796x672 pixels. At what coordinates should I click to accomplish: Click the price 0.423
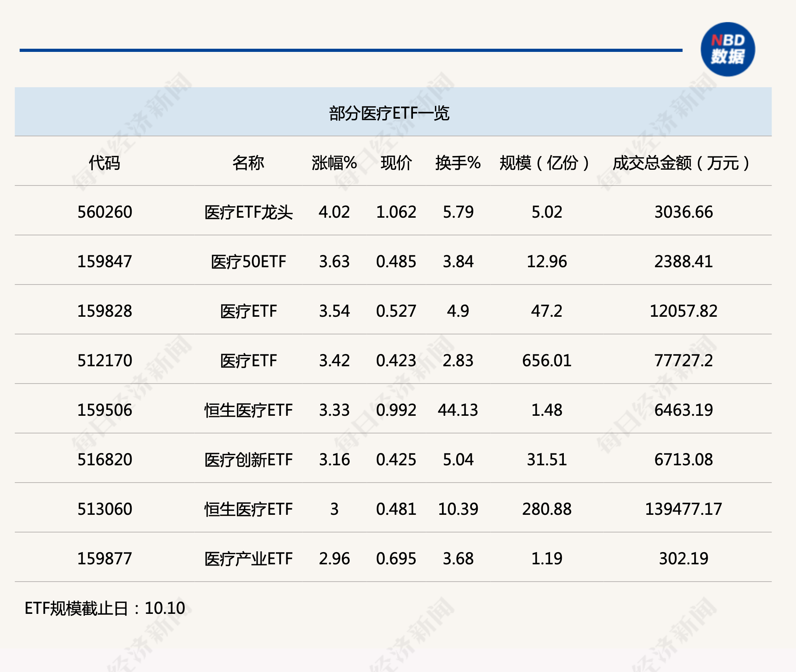[396, 361]
